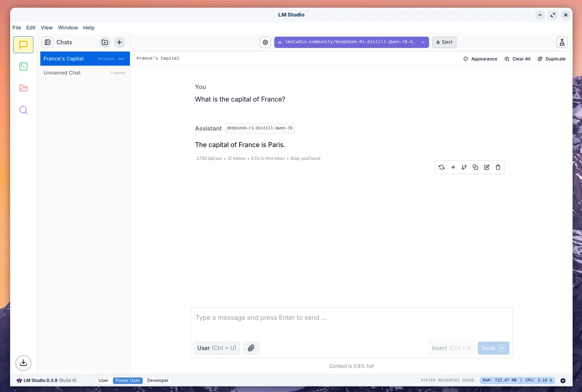Click 'Stop: eosFound' statistic

[305, 158]
